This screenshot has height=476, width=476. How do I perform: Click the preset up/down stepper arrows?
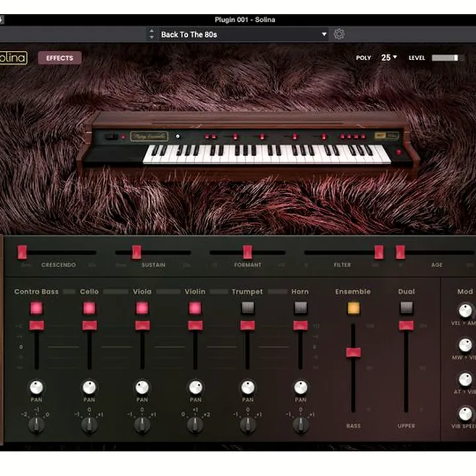click(x=151, y=34)
